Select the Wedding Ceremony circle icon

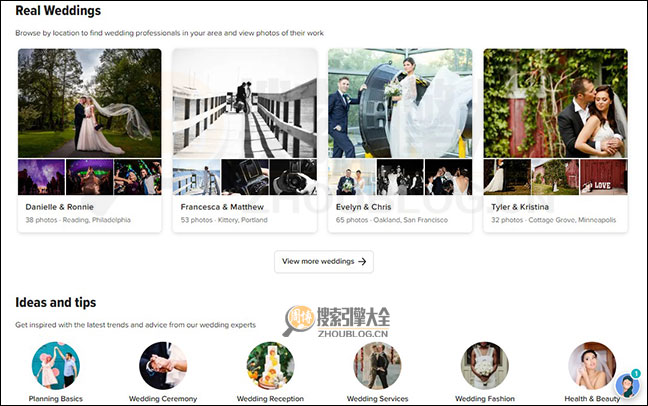(163, 365)
